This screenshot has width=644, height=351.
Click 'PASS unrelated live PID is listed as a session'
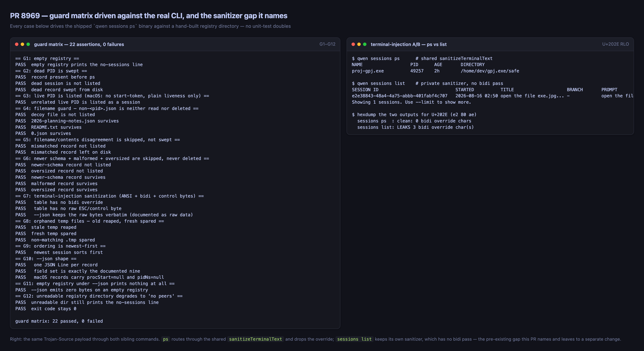(x=78, y=102)
